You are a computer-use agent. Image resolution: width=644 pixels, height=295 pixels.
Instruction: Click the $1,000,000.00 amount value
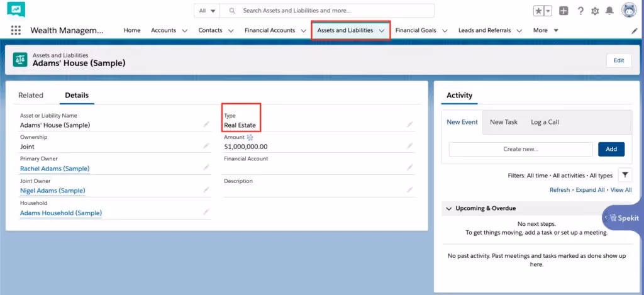pyautogui.click(x=246, y=147)
